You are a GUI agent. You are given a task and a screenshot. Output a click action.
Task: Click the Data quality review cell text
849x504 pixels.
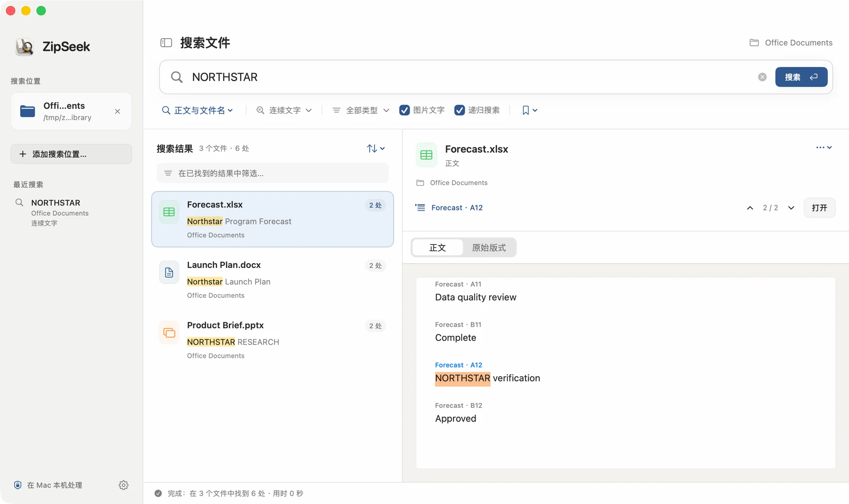click(x=475, y=297)
